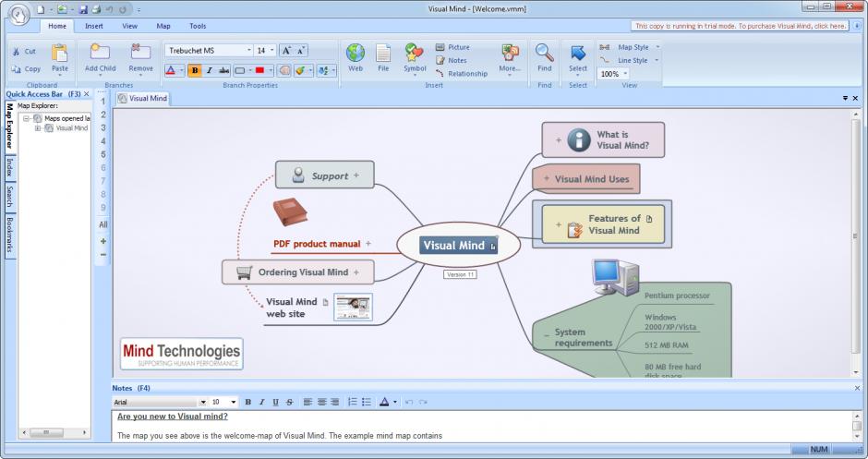Viewport: 868px width, 459px height.
Task: Expand the Support branch plus sign
Action: [x=356, y=175]
